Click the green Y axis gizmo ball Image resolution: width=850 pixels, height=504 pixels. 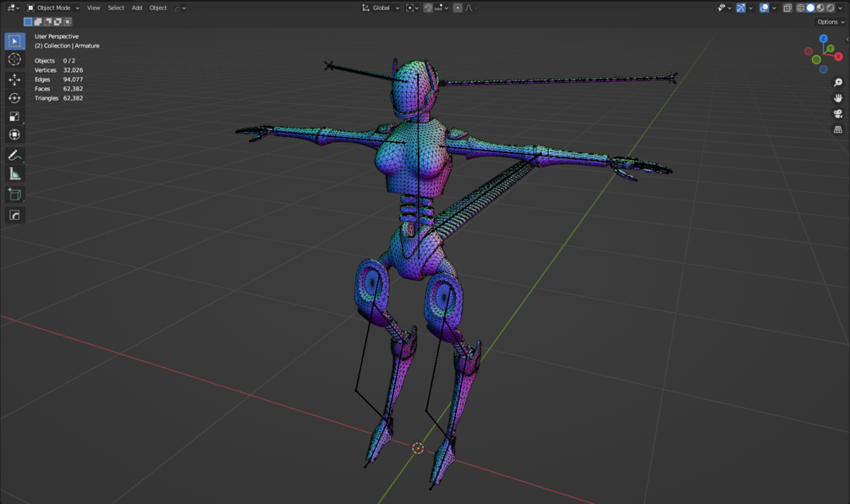(x=830, y=49)
